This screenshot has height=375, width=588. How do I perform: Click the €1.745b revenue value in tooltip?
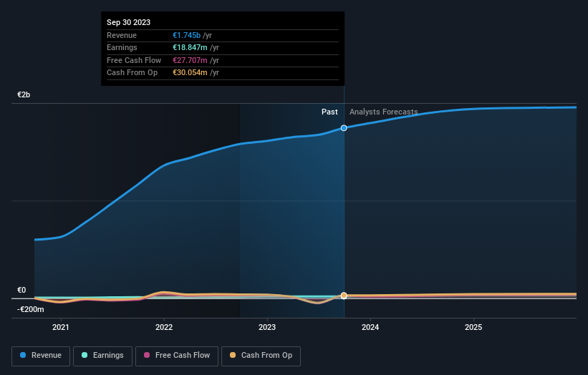coord(186,35)
